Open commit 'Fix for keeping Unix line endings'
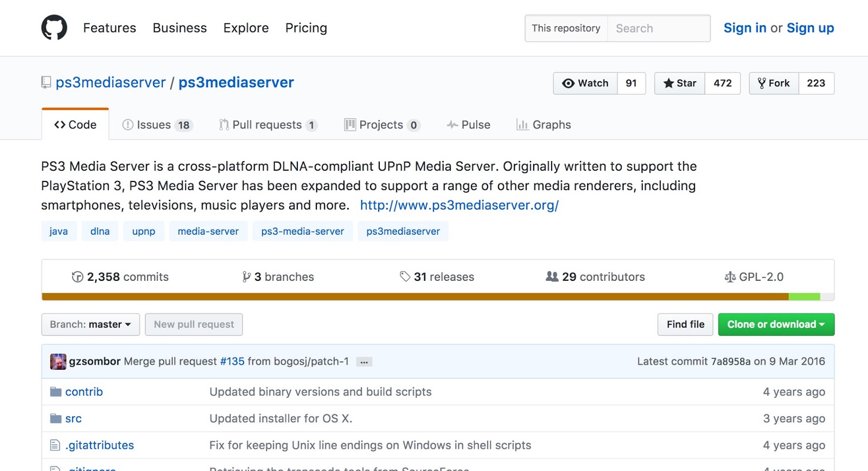 (x=371, y=446)
